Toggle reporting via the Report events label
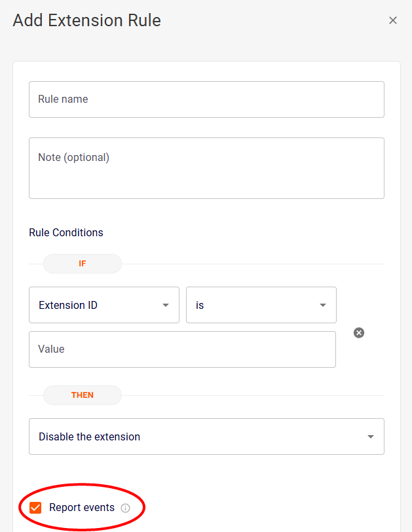Screen dimensions: 412x532 click(x=82, y=508)
